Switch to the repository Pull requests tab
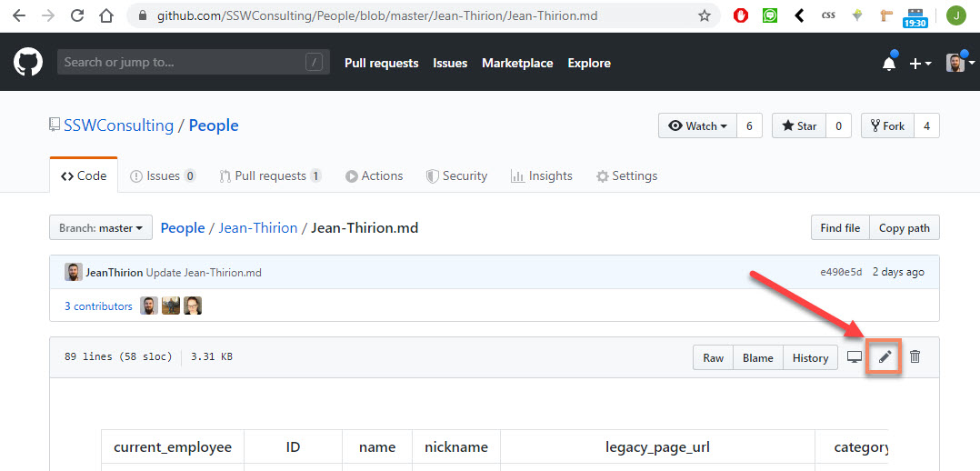 [271, 175]
